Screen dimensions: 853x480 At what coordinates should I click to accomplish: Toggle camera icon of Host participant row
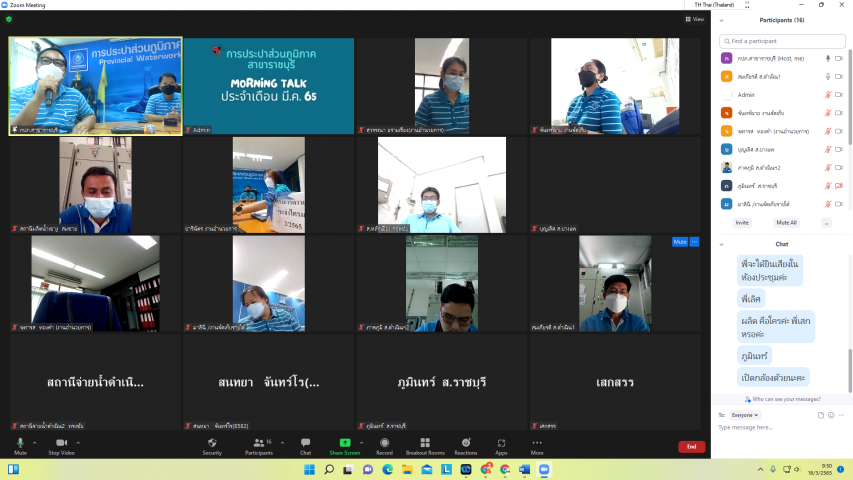point(839,58)
